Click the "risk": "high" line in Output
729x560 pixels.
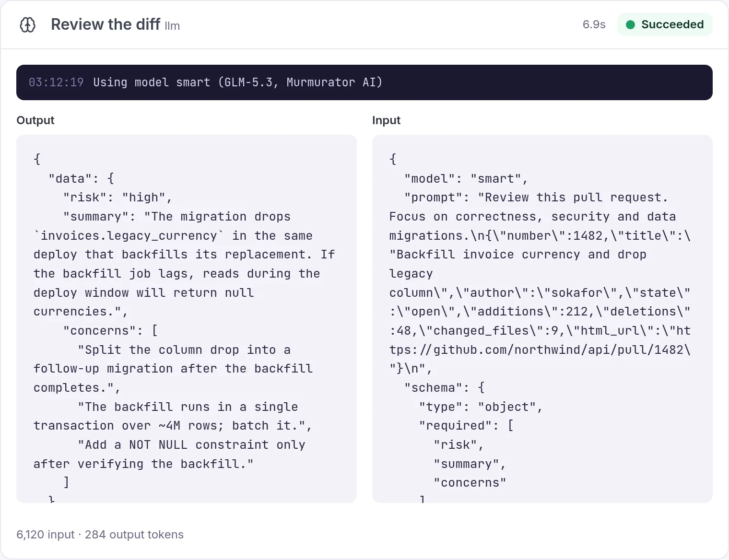pyautogui.click(x=118, y=198)
